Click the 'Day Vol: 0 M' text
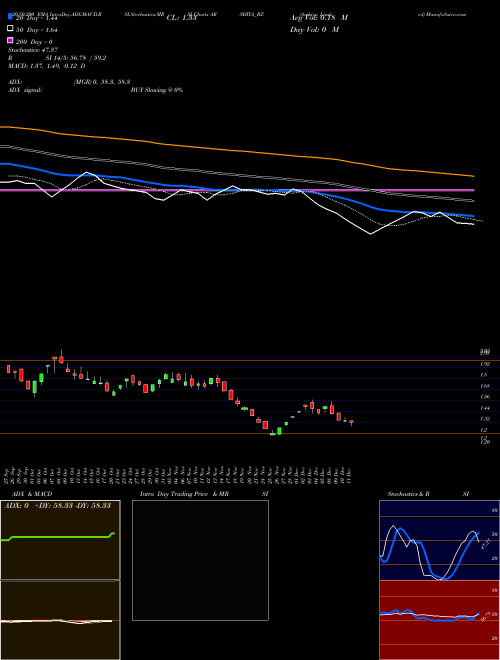 coord(314,29)
